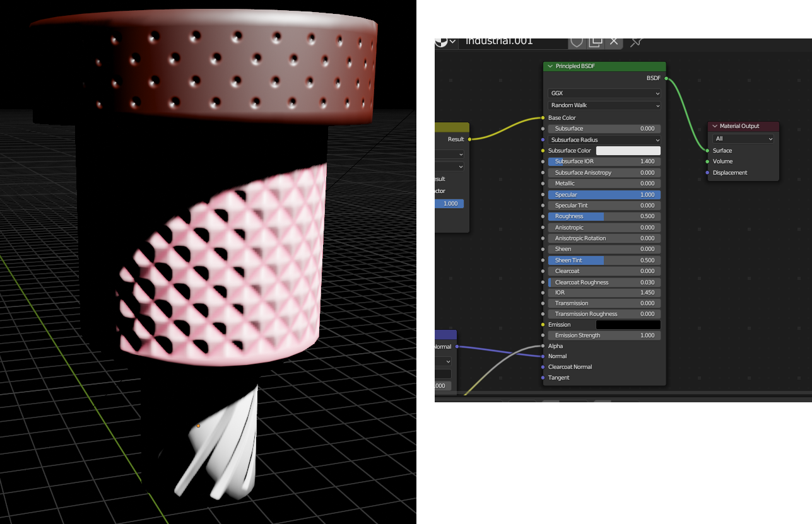Select the Principled BSDF node header
The width and height of the screenshot is (812, 524).
coord(604,66)
